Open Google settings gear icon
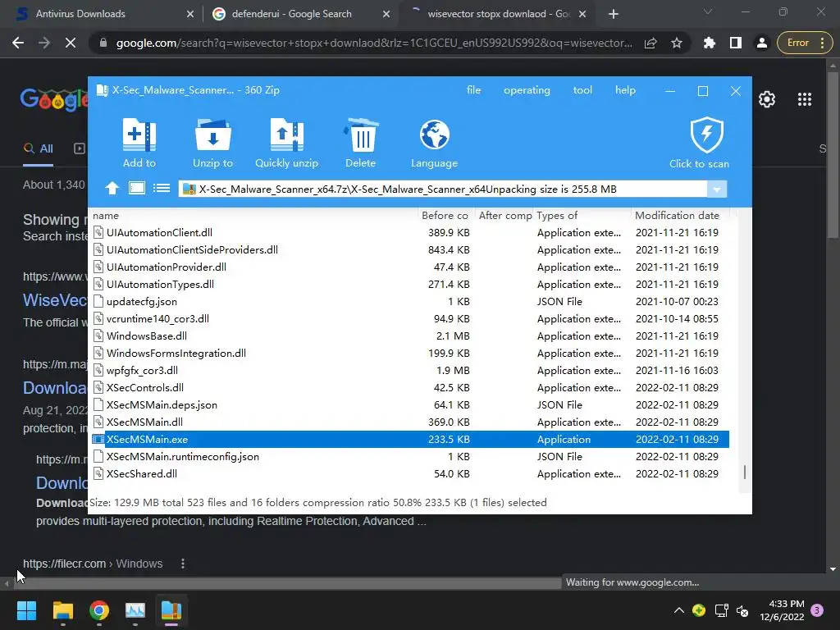The height and width of the screenshot is (630, 840). pos(767,99)
